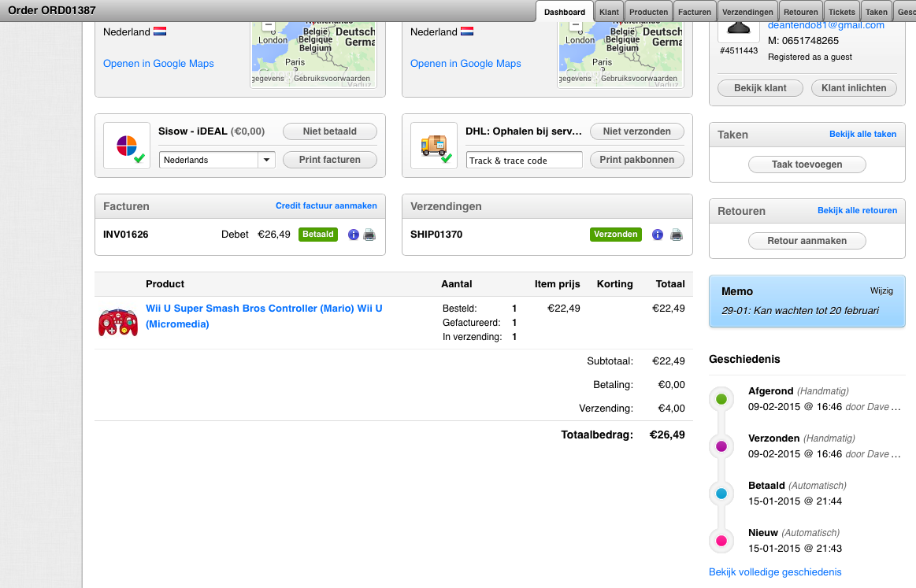
Task: Click the info icon next to invoice INV01626
Action: click(353, 235)
